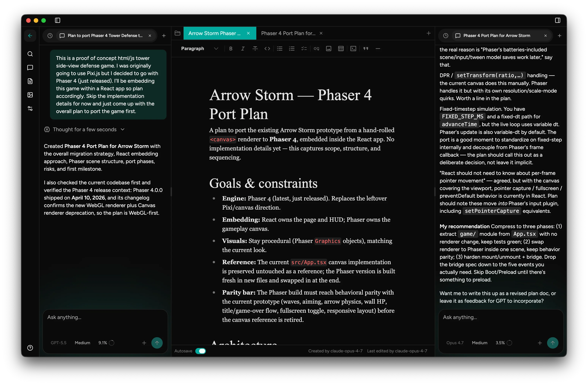Click 'Last edited by claude-opus-4-7' status text

397,351
